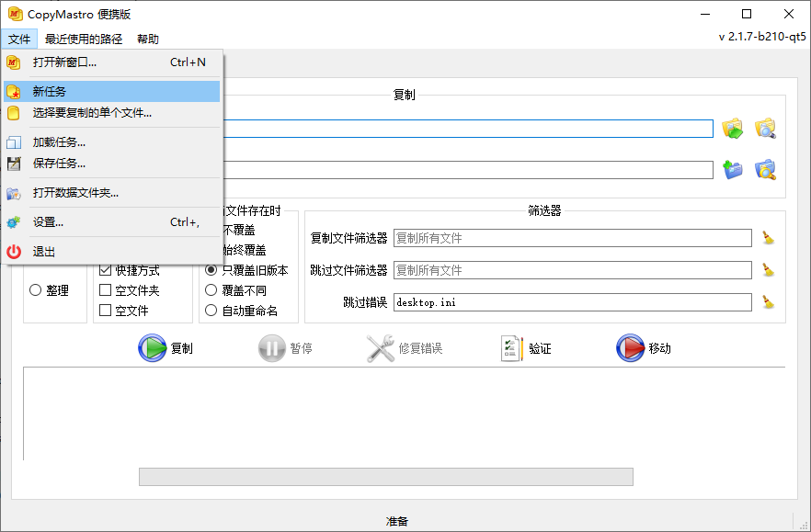Image resolution: width=811 pixels, height=532 pixels.
Task: Open 设置... from the 文件 menu
Action: coord(112,222)
